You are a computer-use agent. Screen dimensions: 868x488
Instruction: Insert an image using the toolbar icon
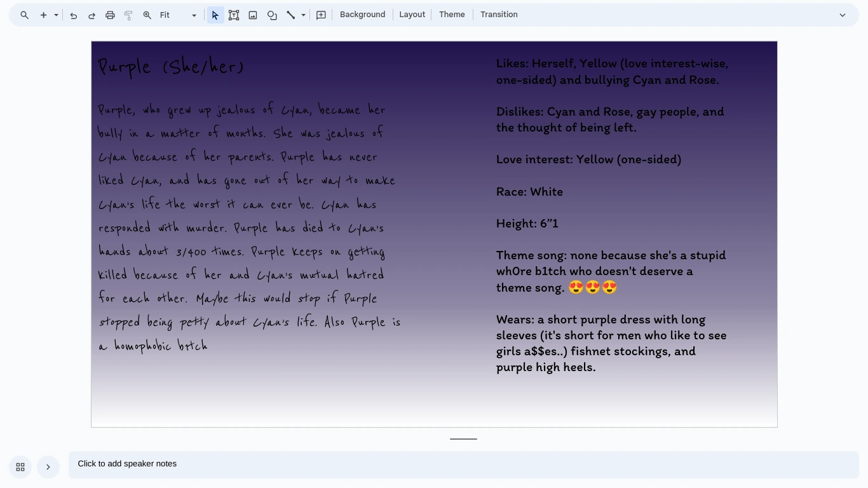253,15
